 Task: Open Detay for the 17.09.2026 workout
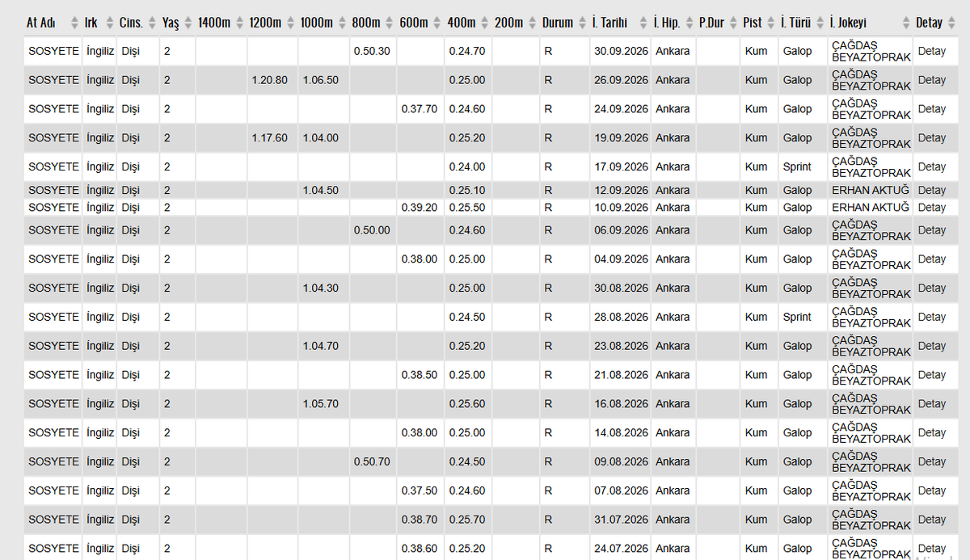coord(931,166)
